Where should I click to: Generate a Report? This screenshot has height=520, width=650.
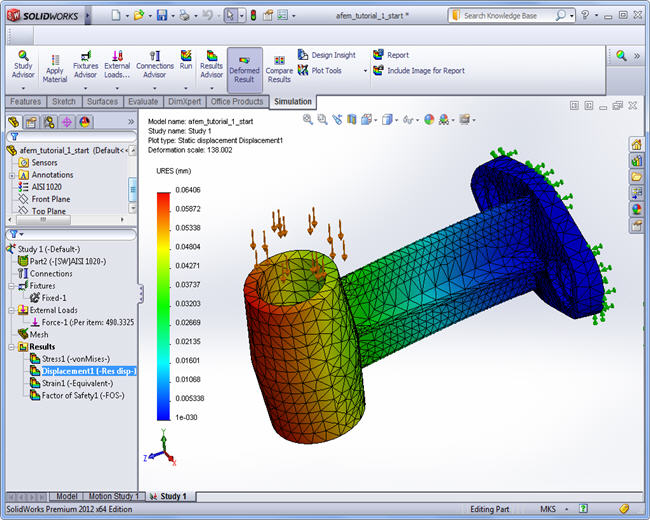[391, 55]
